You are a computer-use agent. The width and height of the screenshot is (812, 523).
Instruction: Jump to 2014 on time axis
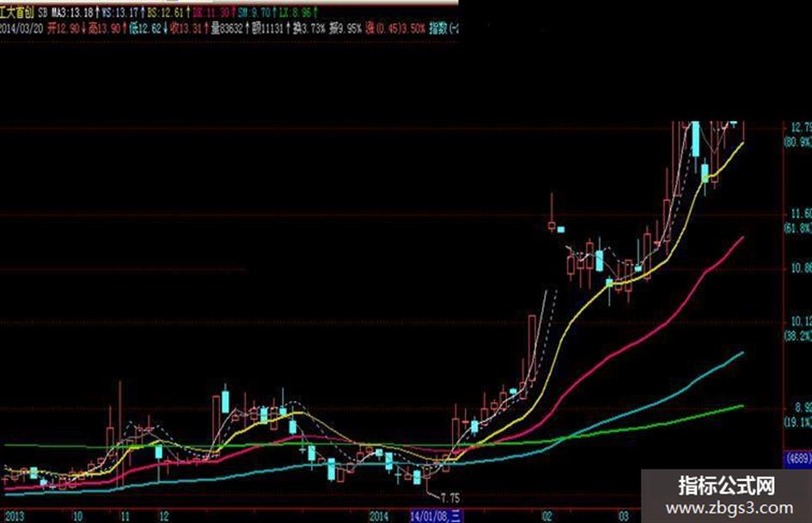coord(379,517)
